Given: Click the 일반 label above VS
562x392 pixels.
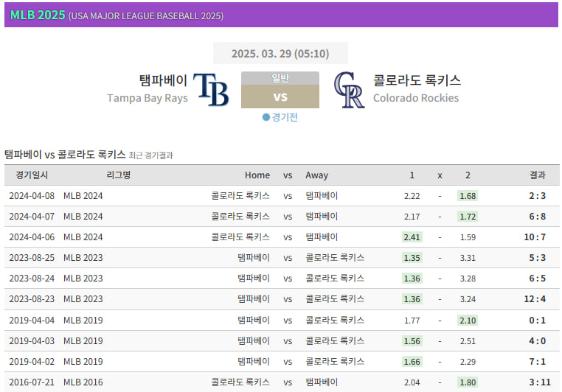Looking at the screenshot, I should 280,78.
